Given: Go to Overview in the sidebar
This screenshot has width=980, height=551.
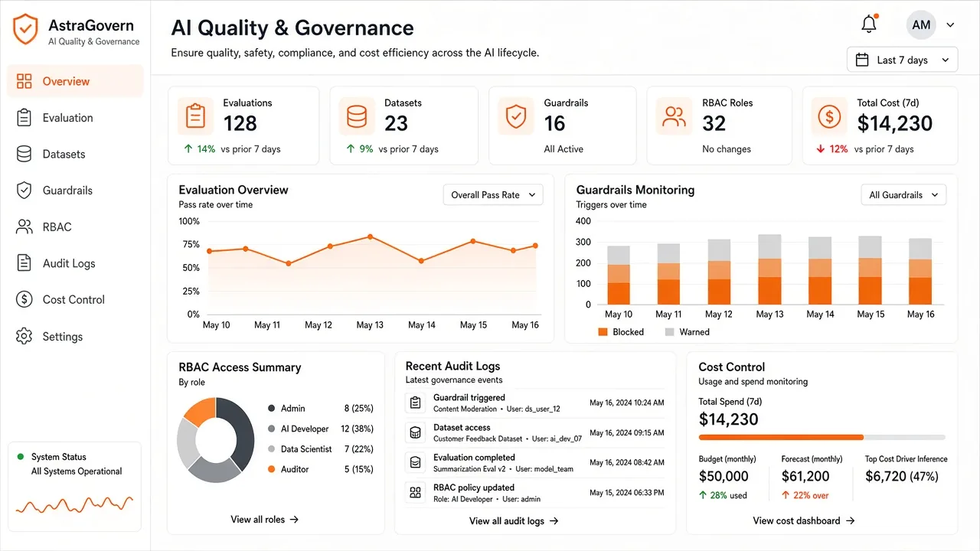Looking at the screenshot, I should pos(75,81).
